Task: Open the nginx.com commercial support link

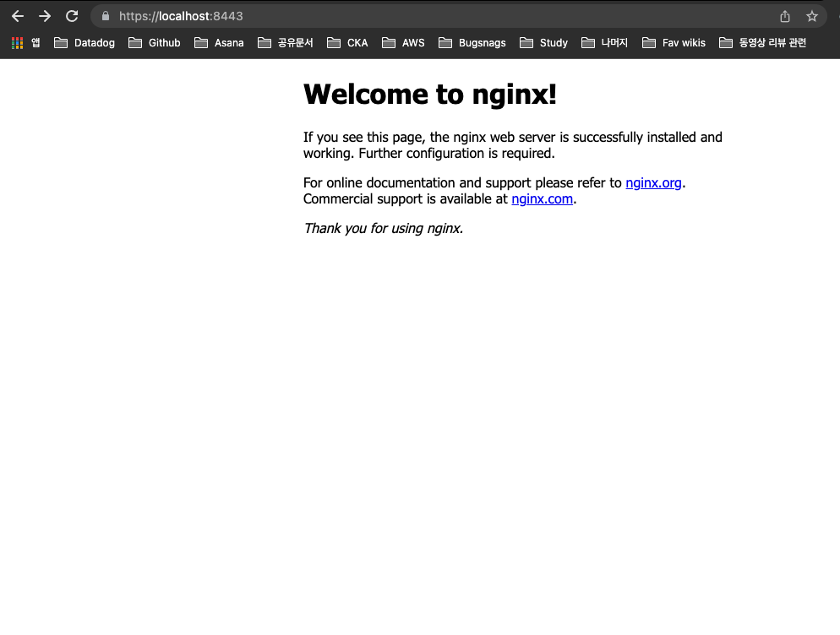Action: point(542,198)
